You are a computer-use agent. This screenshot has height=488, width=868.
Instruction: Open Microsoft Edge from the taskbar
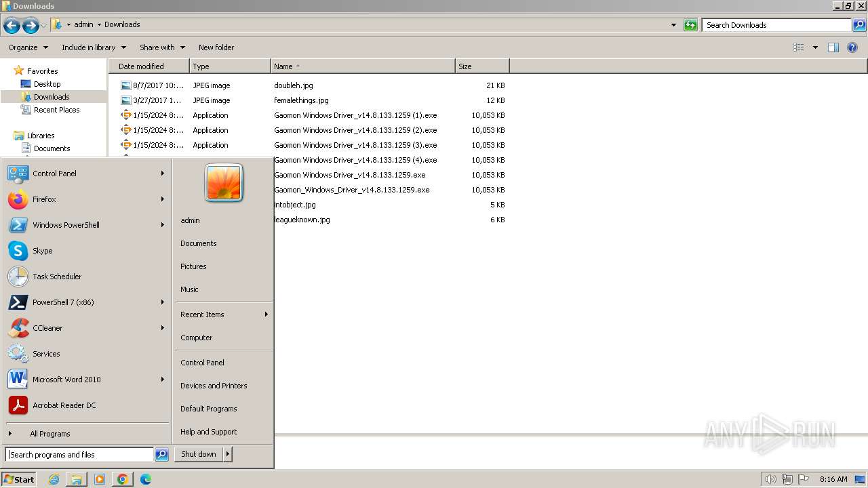click(x=146, y=479)
